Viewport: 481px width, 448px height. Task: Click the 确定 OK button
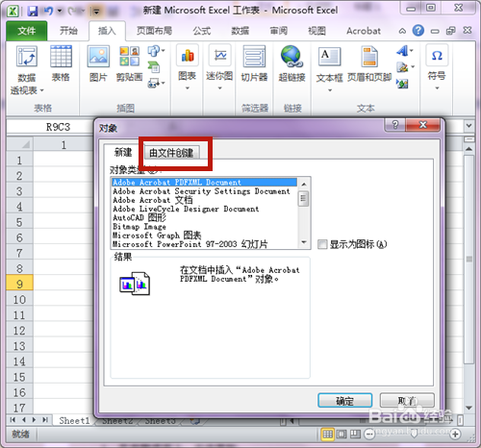click(344, 401)
